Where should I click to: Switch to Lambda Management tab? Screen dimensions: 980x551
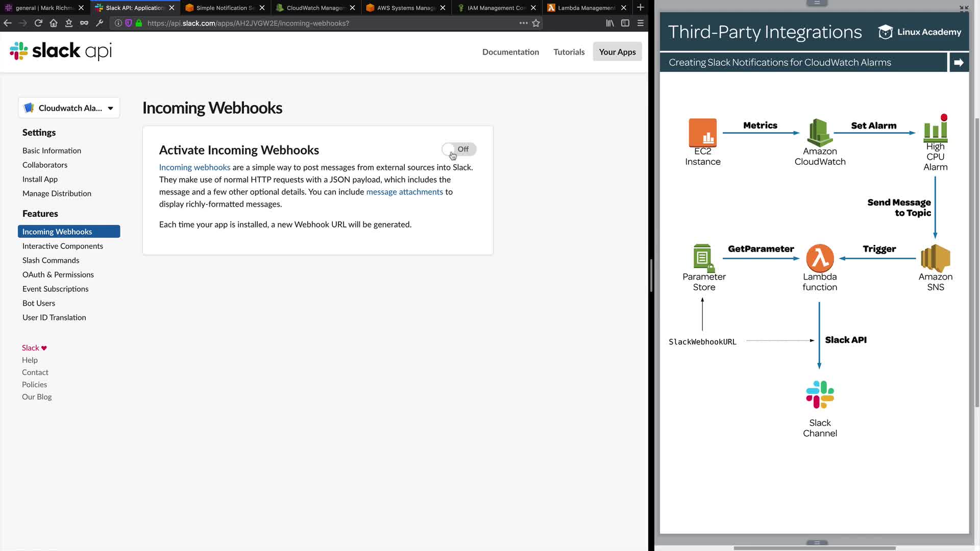click(586, 8)
